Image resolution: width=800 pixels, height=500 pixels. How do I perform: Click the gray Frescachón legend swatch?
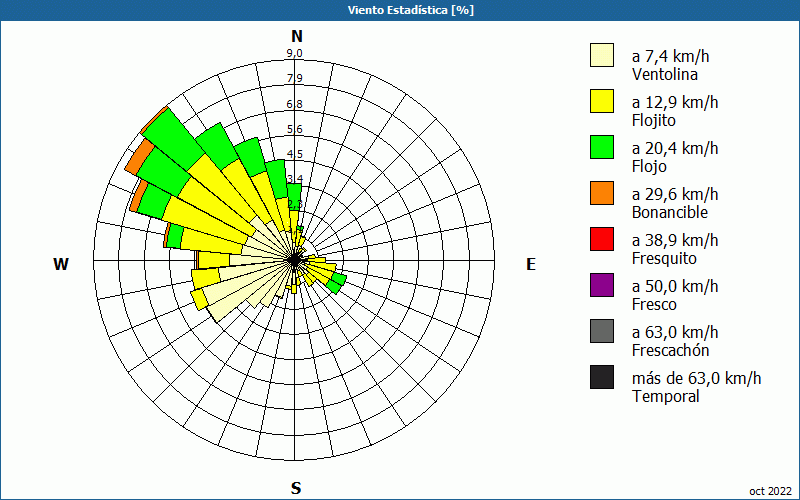click(x=602, y=331)
